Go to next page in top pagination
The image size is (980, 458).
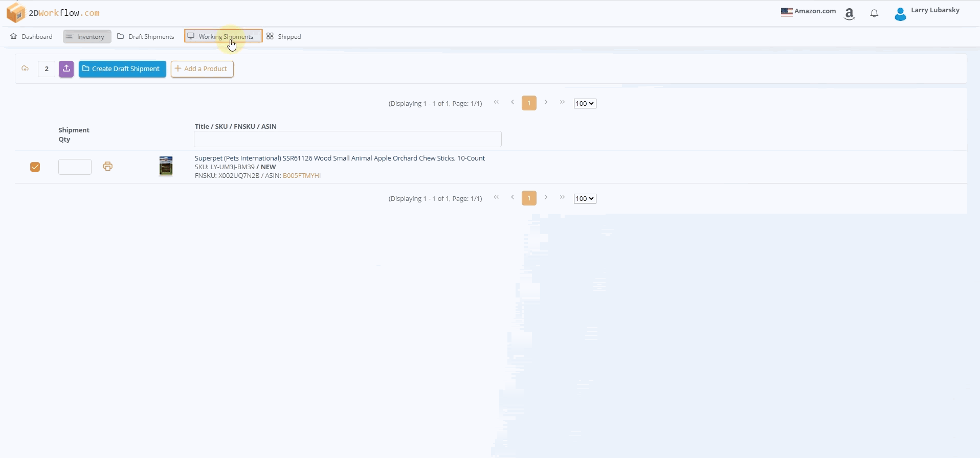click(546, 102)
